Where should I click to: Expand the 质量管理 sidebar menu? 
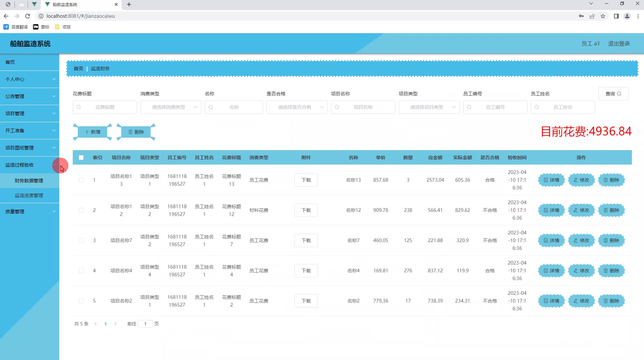point(30,212)
